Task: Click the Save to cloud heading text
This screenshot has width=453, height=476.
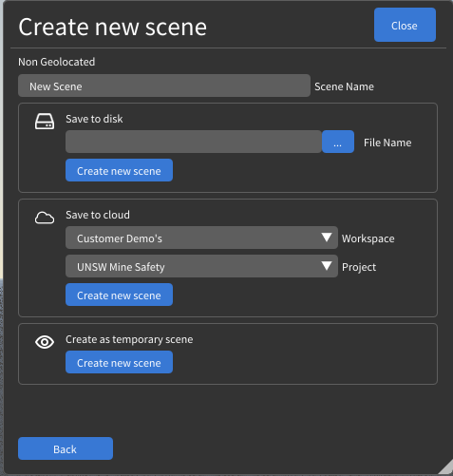Action: (x=98, y=215)
